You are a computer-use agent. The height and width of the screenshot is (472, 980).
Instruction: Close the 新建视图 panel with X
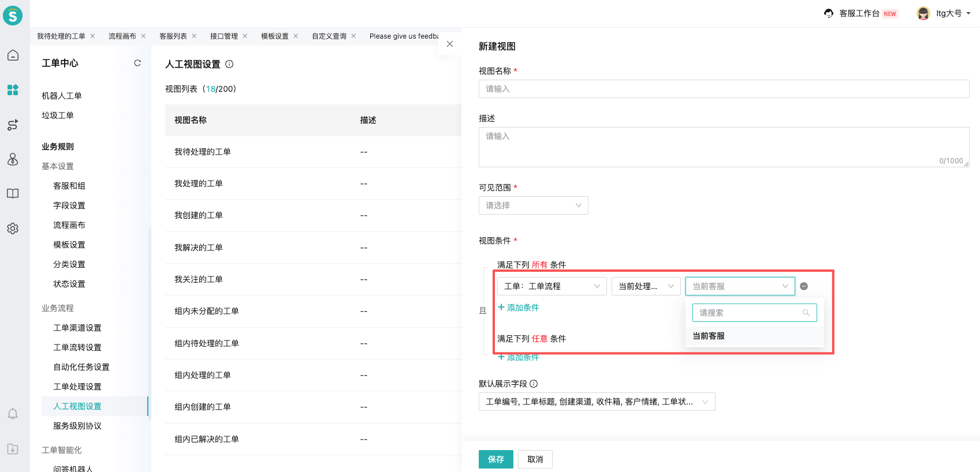(x=450, y=44)
